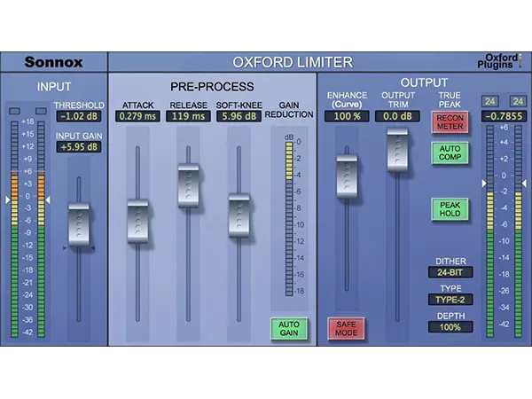Click the Output Trim value 0.0 dB
The height and width of the screenshot is (399, 532).
(x=397, y=116)
